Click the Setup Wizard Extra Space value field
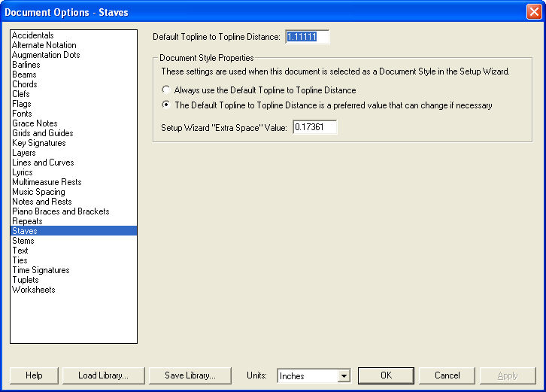The height and width of the screenshot is (392, 546). (x=314, y=128)
